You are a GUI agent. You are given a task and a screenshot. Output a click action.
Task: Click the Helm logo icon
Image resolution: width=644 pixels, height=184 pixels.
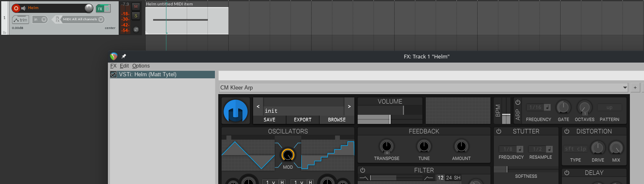tap(235, 111)
